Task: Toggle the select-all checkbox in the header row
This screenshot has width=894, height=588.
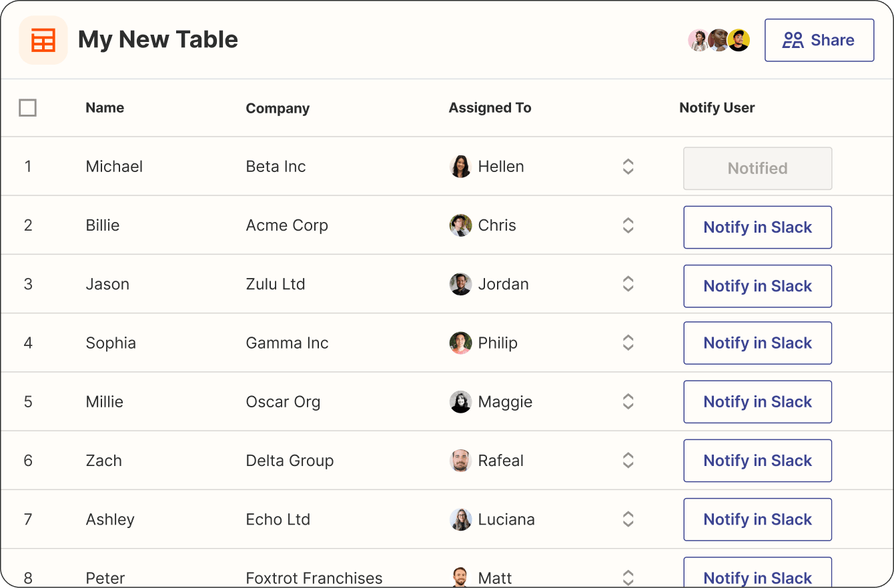Action: pyautogui.click(x=28, y=107)
